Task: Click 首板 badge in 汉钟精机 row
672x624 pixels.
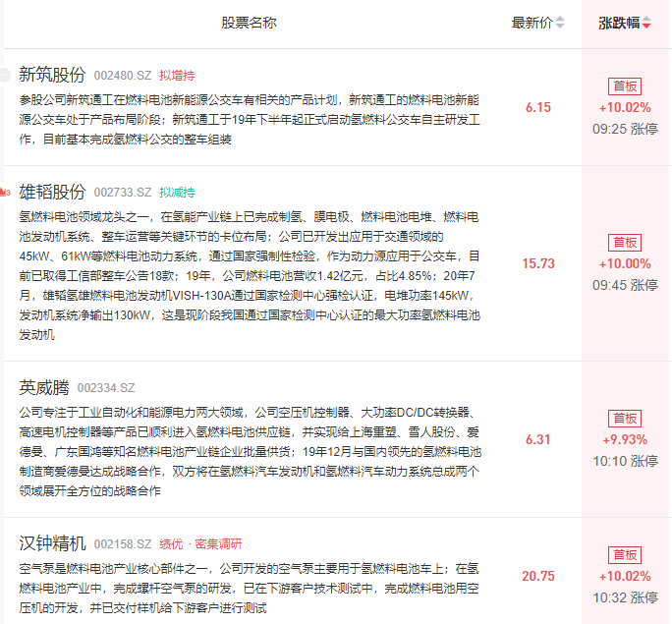Action: point(625,555)
